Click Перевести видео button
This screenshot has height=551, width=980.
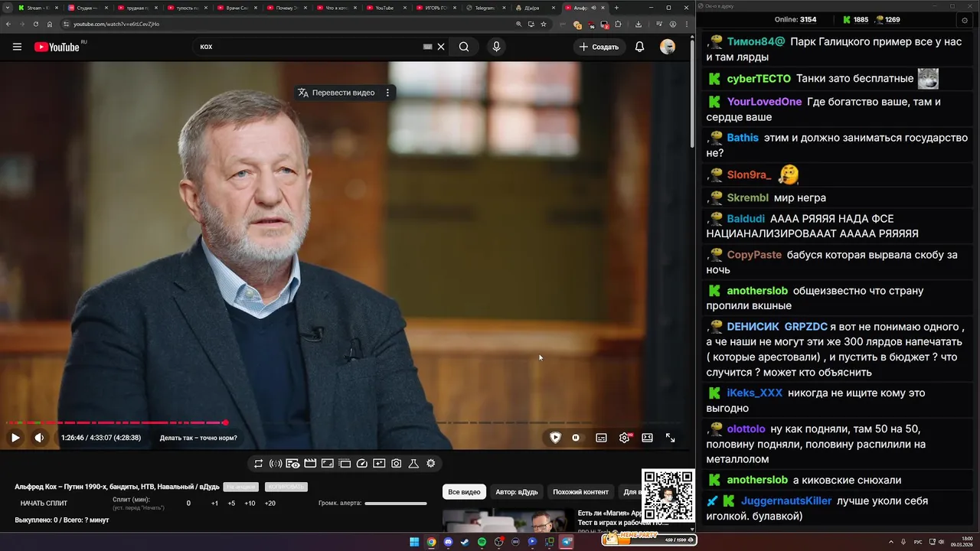pyautogui.click(x=336, y=93)
